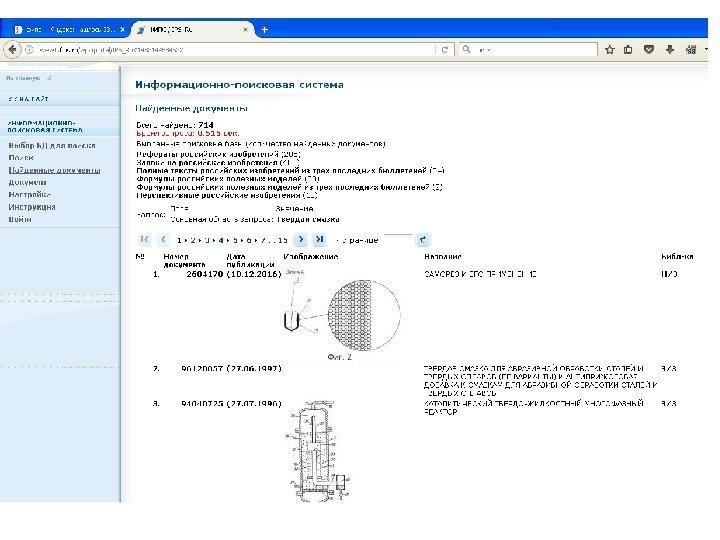The height and width of the screenshot is (540, 720).
Task: Open results page 5
Action: click(235, 240)
